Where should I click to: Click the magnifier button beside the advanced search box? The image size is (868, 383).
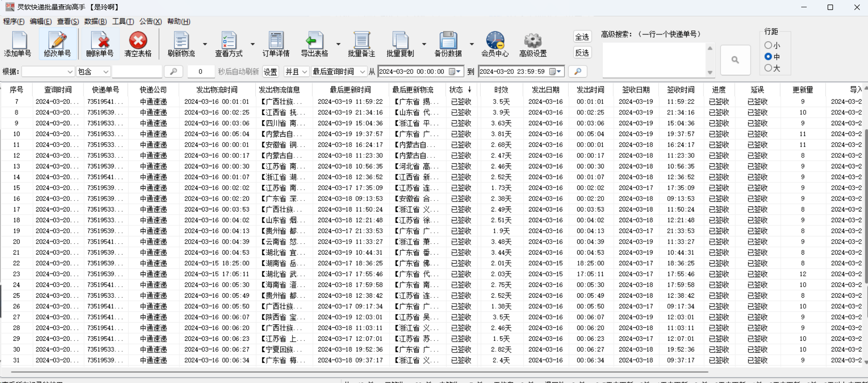point(735,60)
